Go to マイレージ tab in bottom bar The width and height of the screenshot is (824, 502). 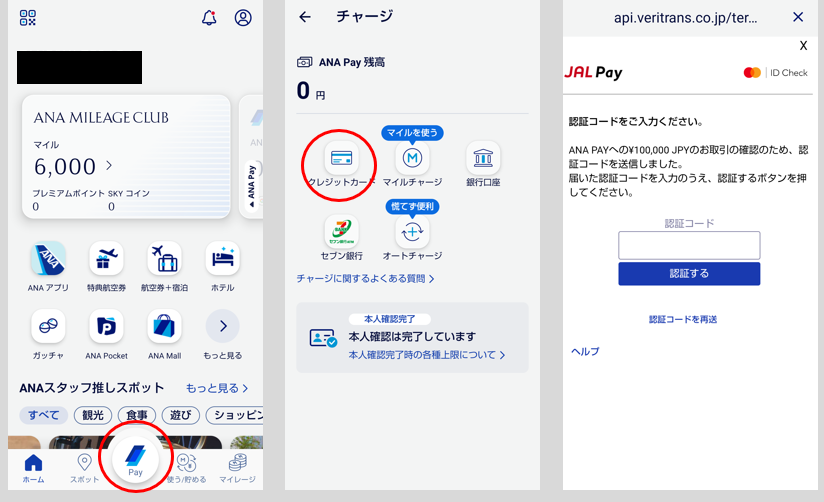[238, 469]
